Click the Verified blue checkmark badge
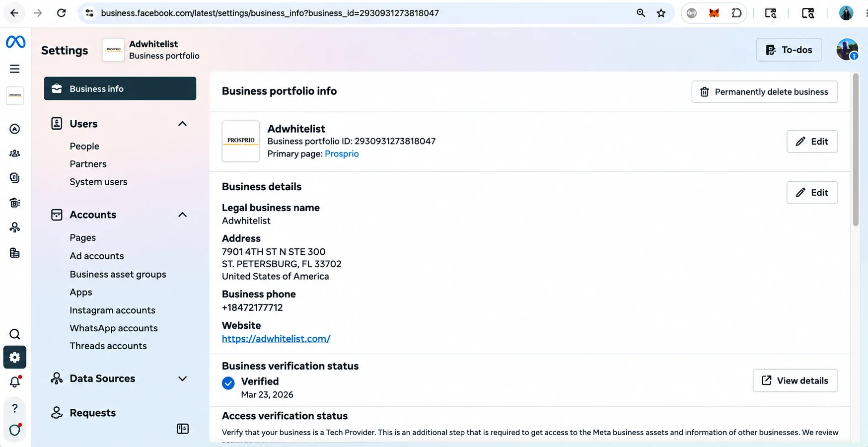Image resolution: width=868 pixels, height=447 pixels. click(228, 383)
